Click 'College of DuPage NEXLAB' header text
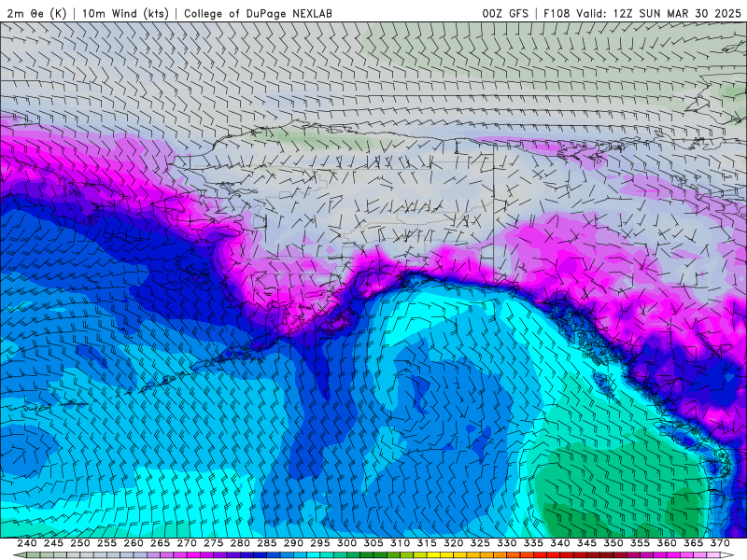Viewport: 747px width, 560px height. (x=258, y=13)
